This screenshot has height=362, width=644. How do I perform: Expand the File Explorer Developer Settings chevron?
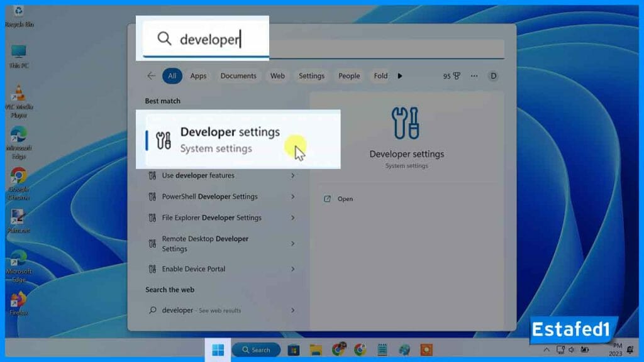(x=293, y=218)
